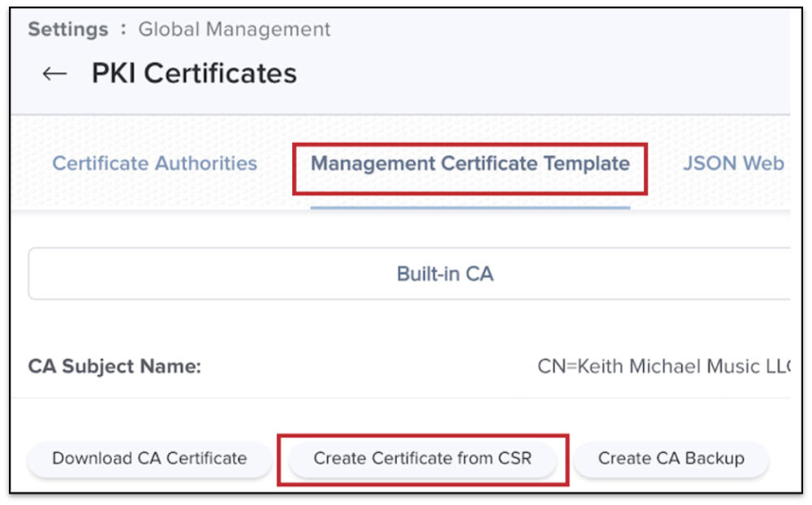This screenshot has height=505, width=812.
Task: Select the CN=Keith Michael Music LLC value
Action: coord(663,366)
